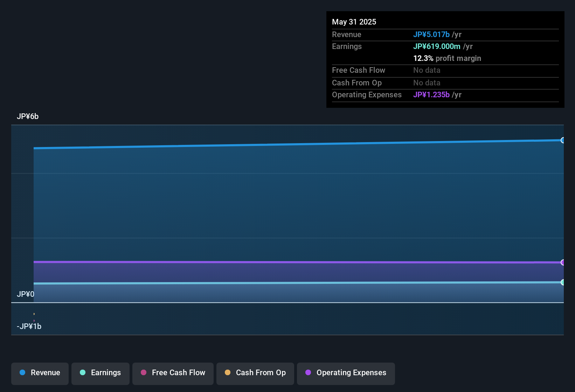Click the Operating Expenses tooltip row label

[367, 94]
